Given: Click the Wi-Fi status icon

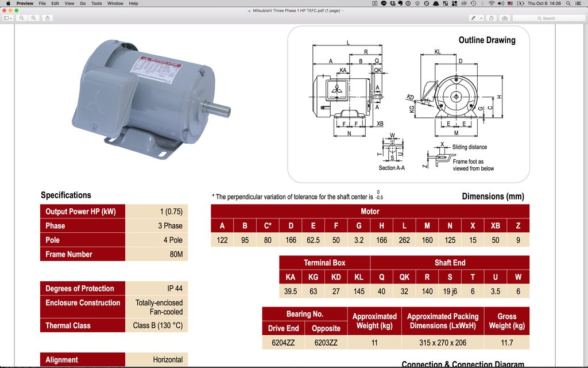Looking at the screenshot, I should point(492,3).
